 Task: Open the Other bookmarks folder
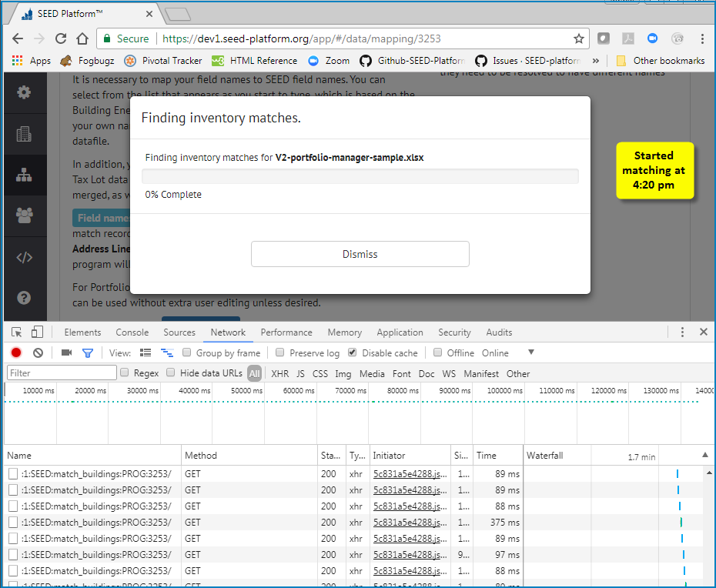pos(661,61)
